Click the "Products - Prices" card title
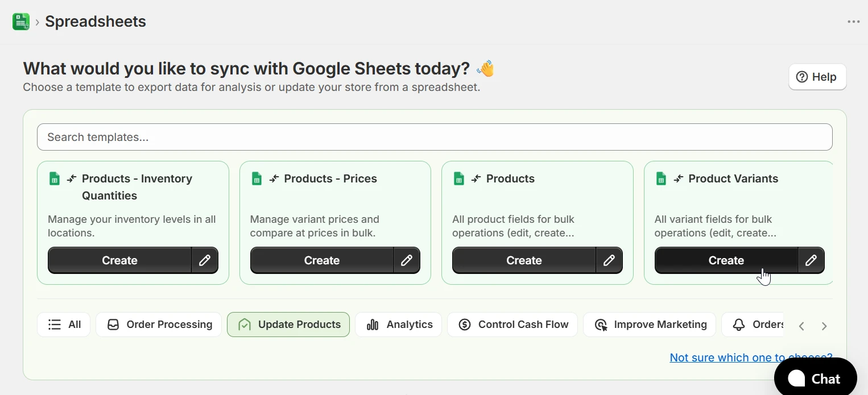Image resolution: width=868 pixels, height=395 pixels. click(x=330, y=178)
